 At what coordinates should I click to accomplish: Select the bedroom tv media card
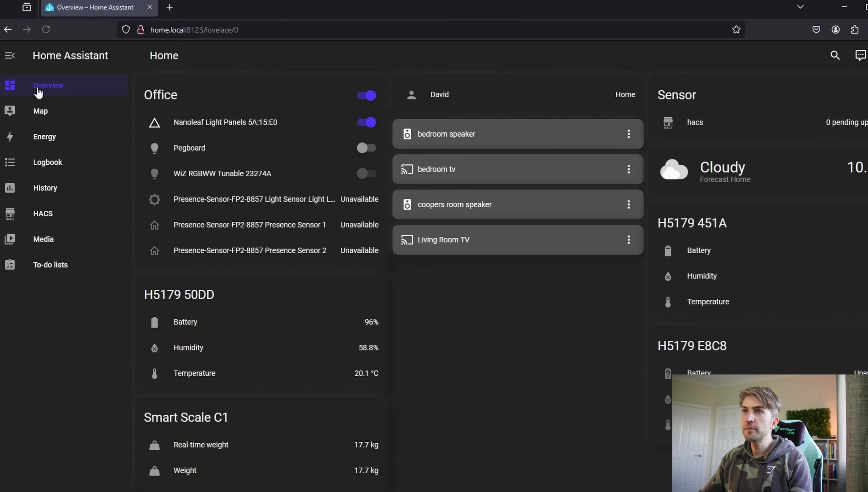518,169
